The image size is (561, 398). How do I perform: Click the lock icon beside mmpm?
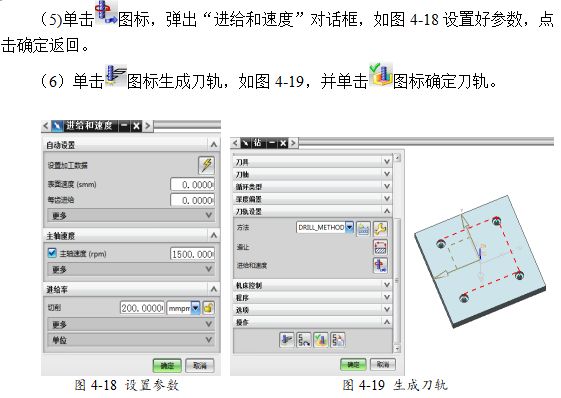[x=209, y=307]
